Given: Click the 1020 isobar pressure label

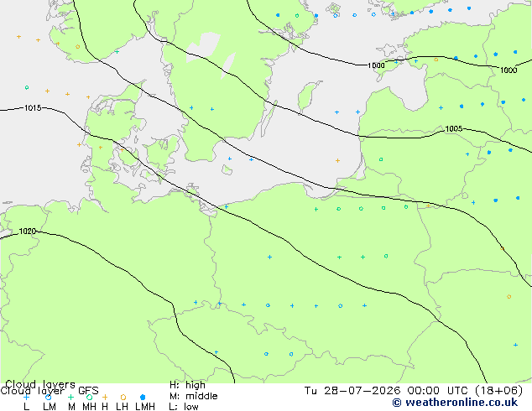Looking at the screenshot, I should pos(27,232).
